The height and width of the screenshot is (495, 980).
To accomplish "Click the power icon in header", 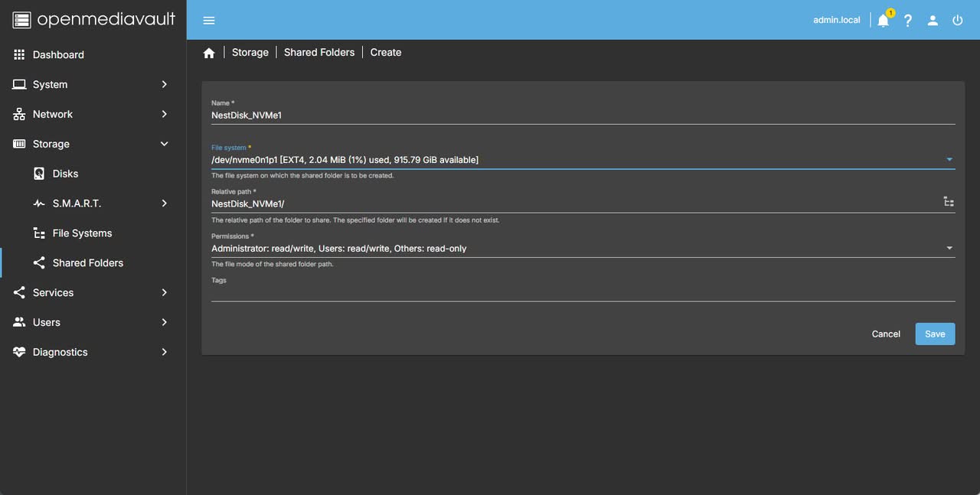I will click(x=957, y=21).
